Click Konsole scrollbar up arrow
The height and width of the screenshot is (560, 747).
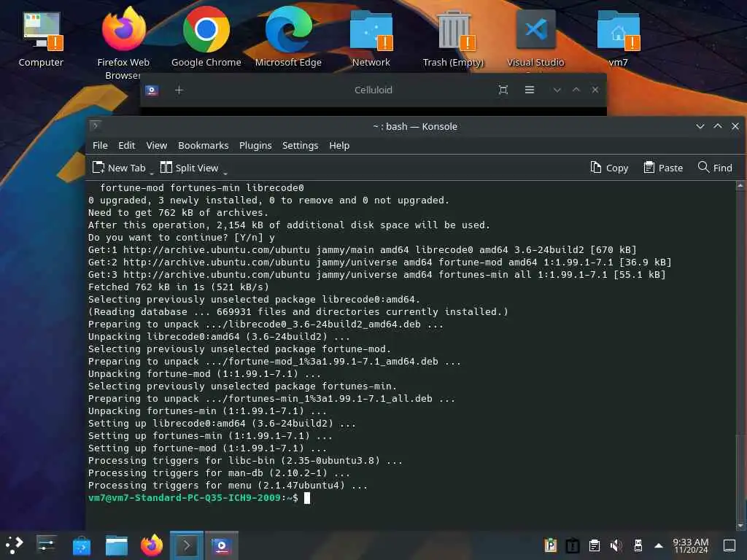(x=740, y=186)
